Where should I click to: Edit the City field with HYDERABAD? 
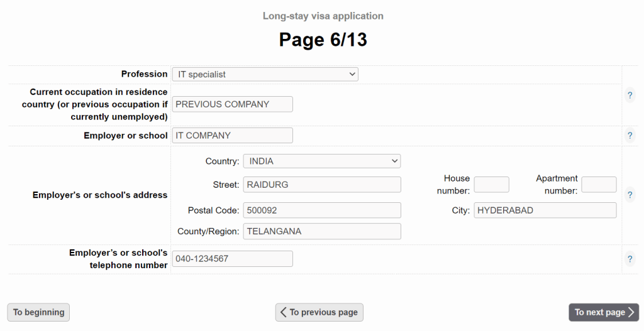click(545, 210)
